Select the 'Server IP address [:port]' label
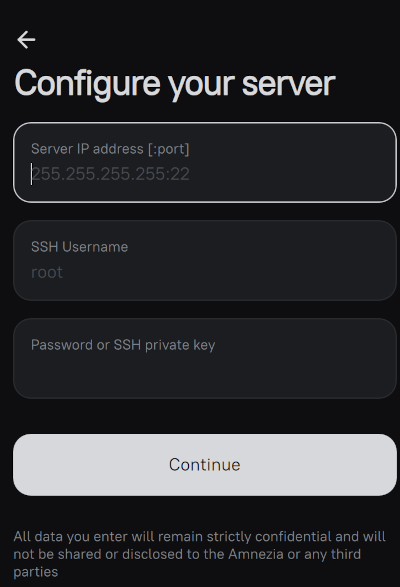 (x=110, y=149)
